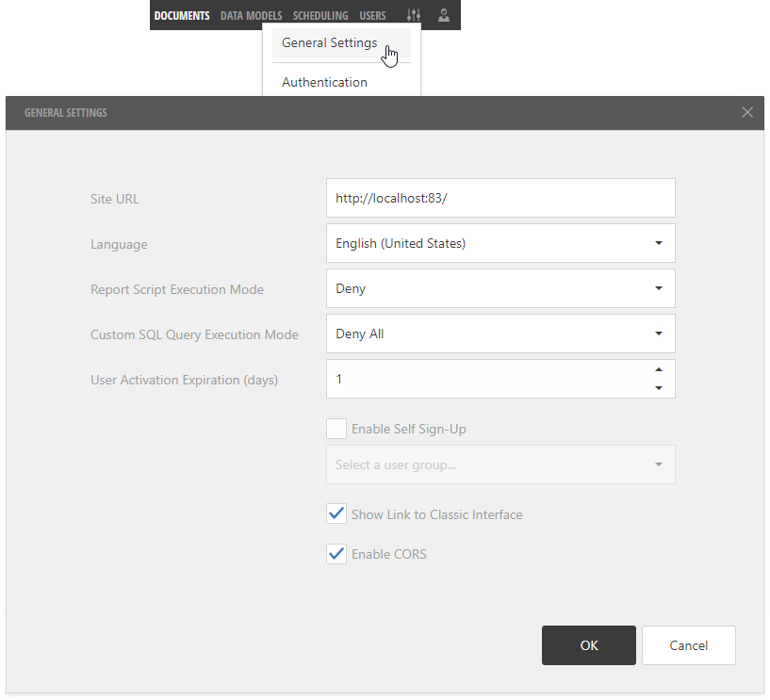Expand the Select a user group dropdown
Image resolution: width=770 pixels, height=700 pixels.
500,464
